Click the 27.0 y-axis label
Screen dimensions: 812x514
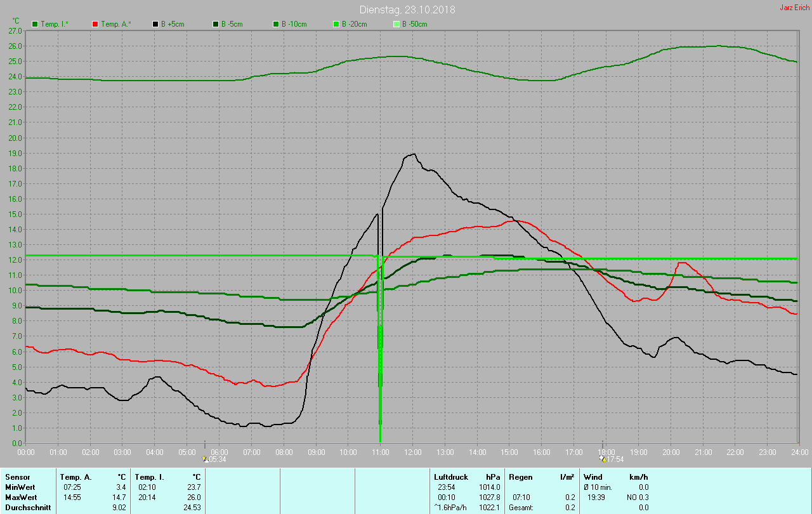[15, 30]
